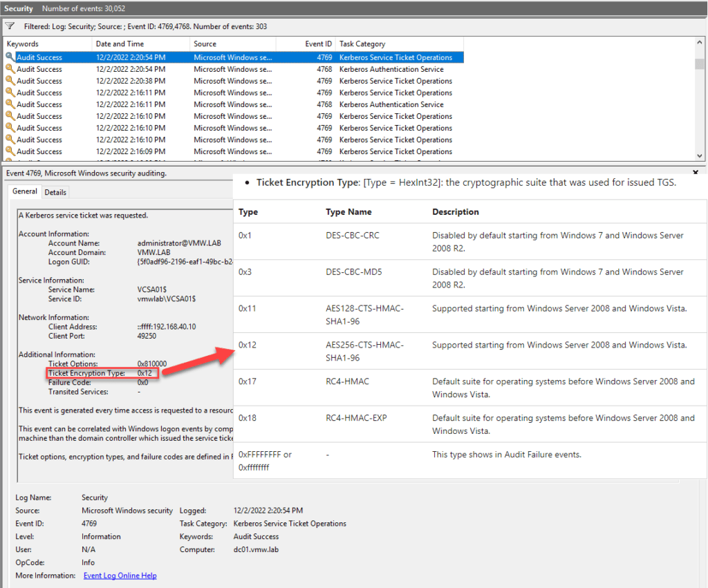Click 'This type shows in Audit Failure events.'
The height and width of the screenshot is (588, 708).
[x=507, y=455]
